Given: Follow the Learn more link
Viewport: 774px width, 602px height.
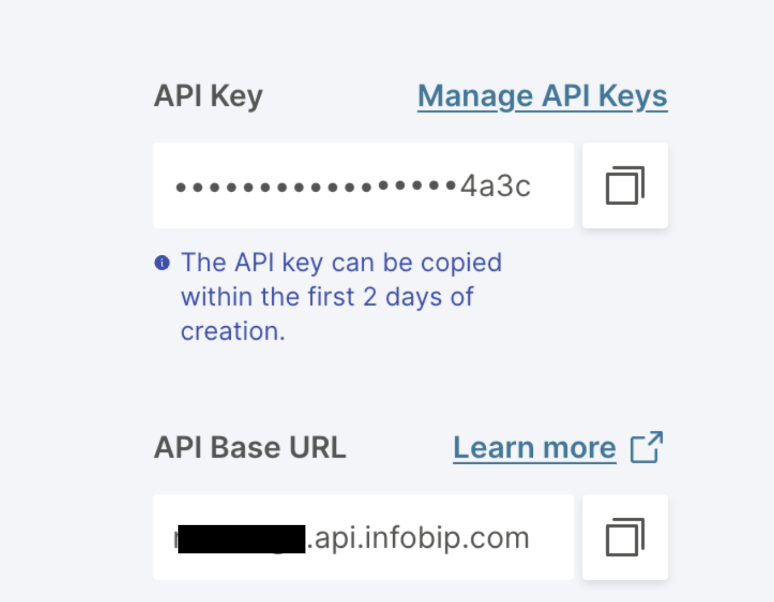Looking at the screenshot, I should point(534,447).
